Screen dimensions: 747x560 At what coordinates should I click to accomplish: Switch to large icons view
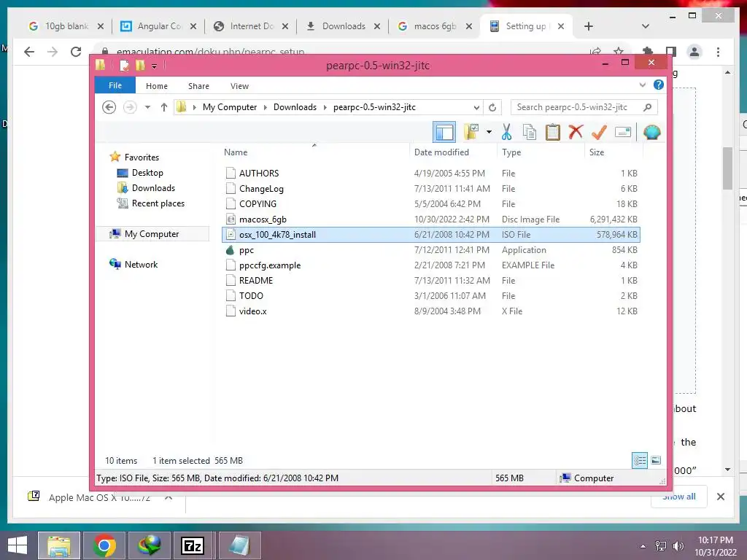coord(656,460)
